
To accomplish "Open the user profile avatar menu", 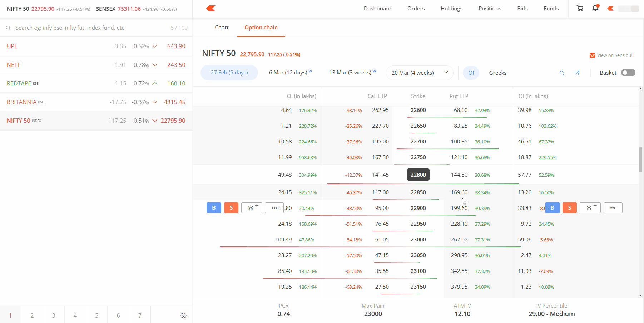I will point(623,9).
